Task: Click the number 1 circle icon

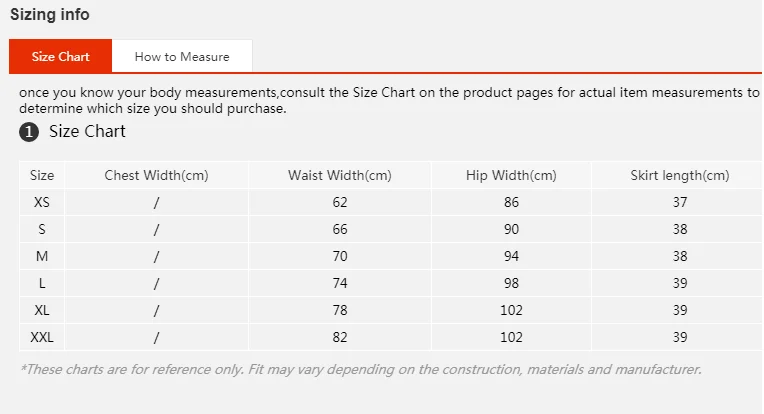Action: click(x=29, y=132)
